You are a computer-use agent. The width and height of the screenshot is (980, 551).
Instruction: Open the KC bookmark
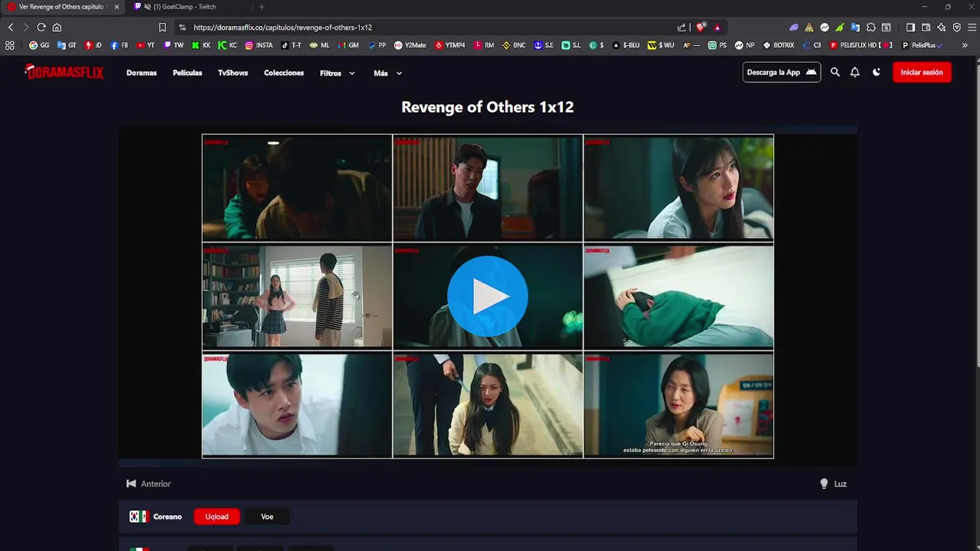228,45
